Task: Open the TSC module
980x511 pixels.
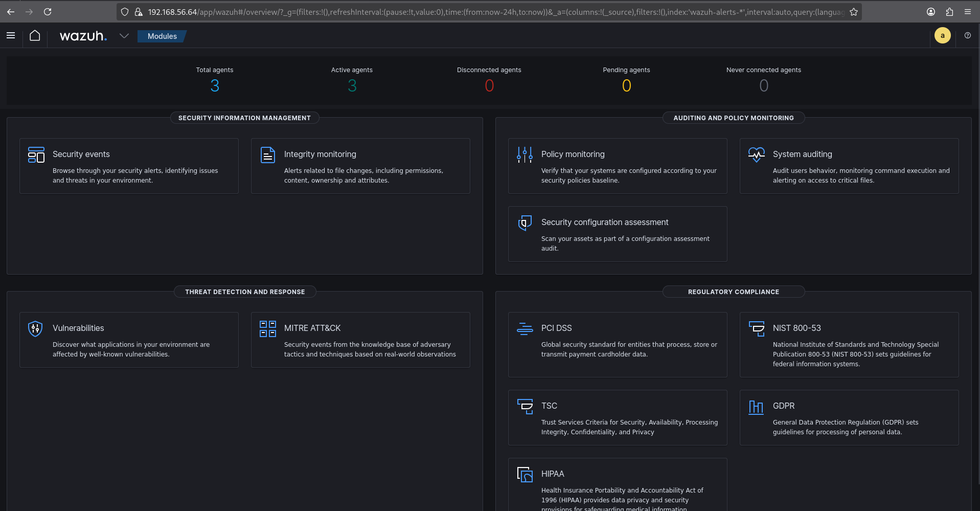Action: click(618, 417)
